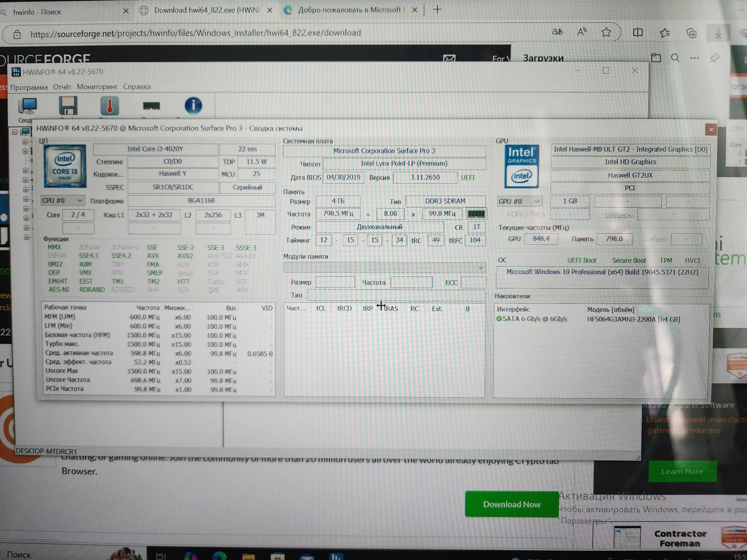Click the tRAS column header
747x560 pixels.
point(391,309)
